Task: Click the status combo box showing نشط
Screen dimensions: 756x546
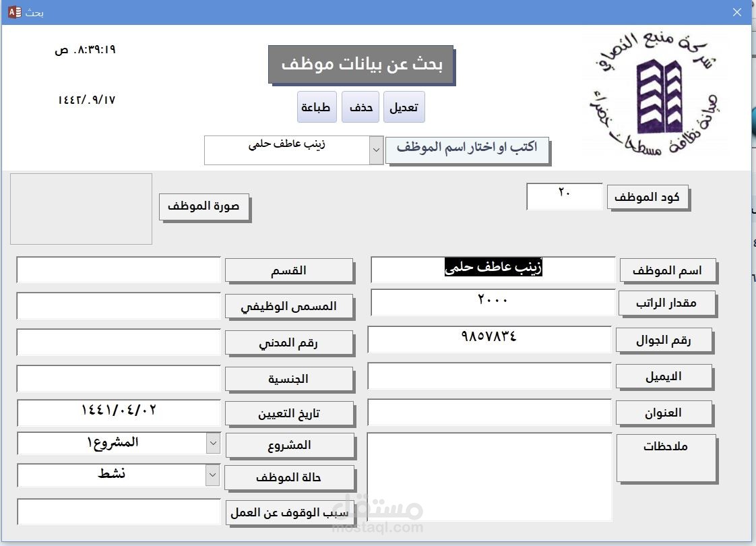Action: [119, 475]
